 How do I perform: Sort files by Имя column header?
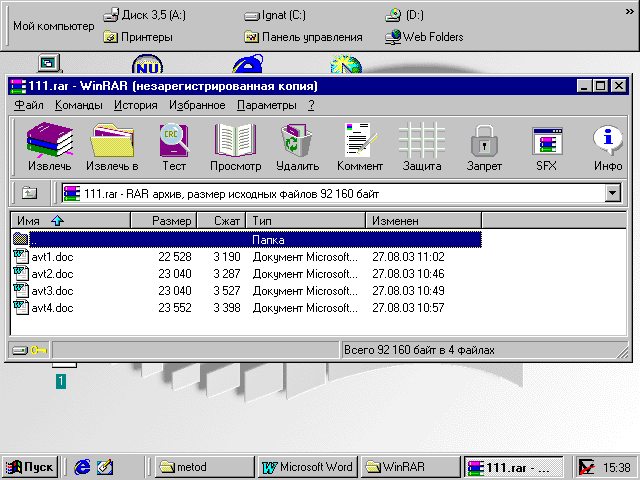click(x=71, y=220)
